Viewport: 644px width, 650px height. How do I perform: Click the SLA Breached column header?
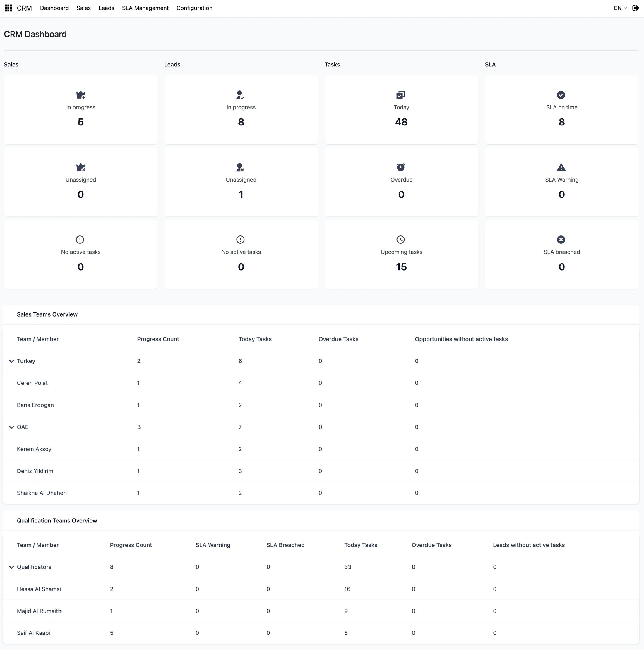285,545
